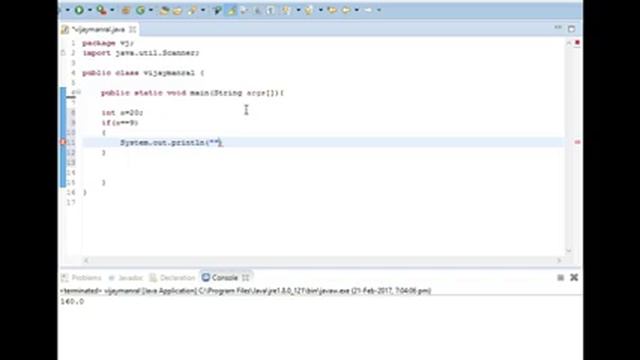The width and height of the screenshot is (640, 360).
Task: Open the Next Annotation dropdown arrow
Action: [298, 10]
